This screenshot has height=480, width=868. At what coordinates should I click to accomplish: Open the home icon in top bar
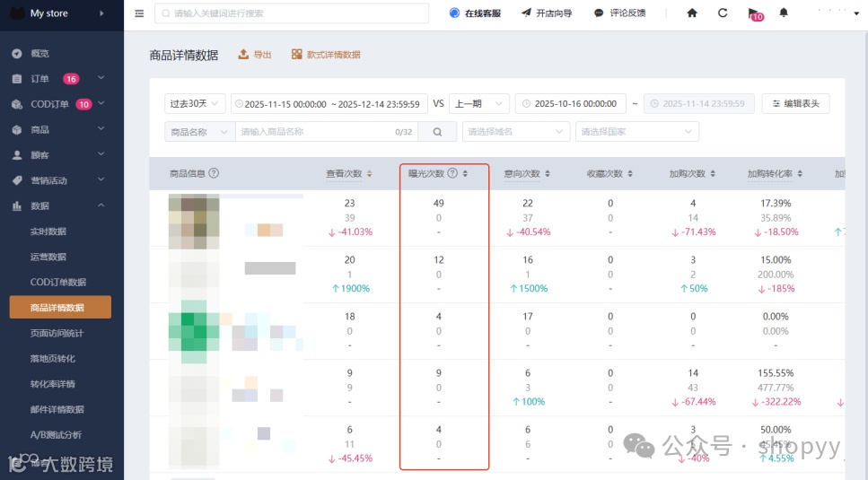(692, 13)
